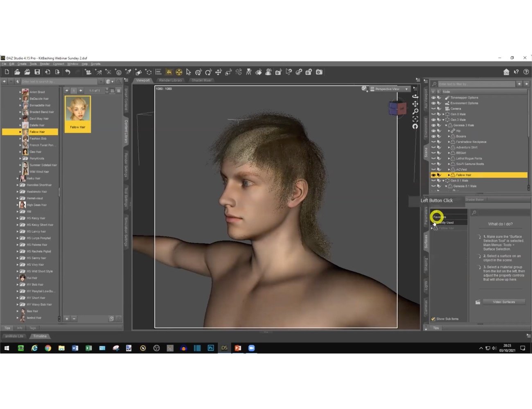
Task: Expand the Hip bone node
Action: pos(449,131)
